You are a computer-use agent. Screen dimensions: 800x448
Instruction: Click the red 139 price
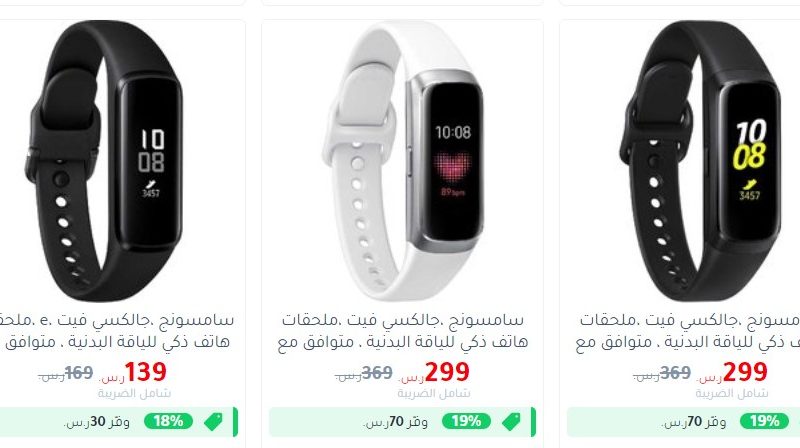145,371
